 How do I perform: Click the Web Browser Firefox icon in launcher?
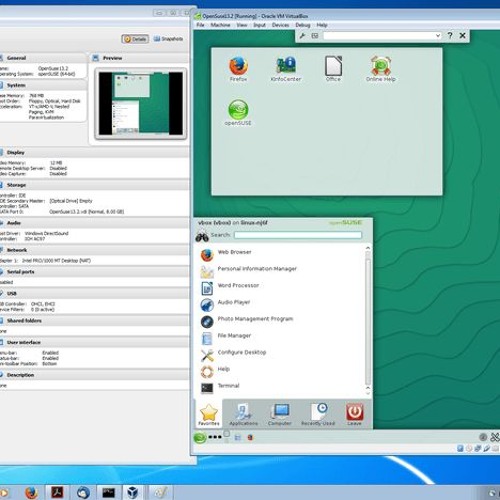tap(207, 255)
